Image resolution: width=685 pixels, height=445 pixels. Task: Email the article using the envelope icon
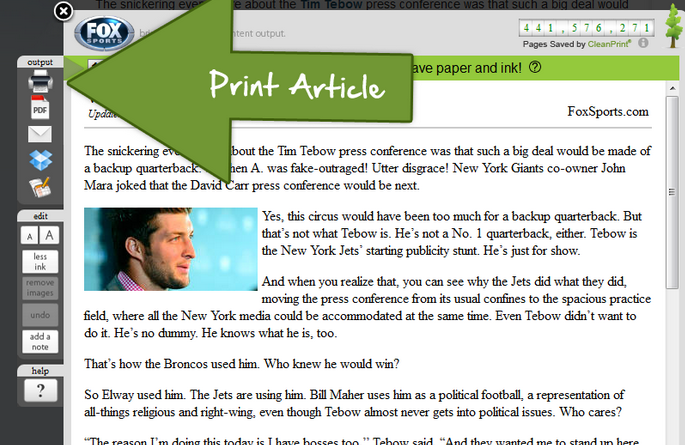[40, 134]
